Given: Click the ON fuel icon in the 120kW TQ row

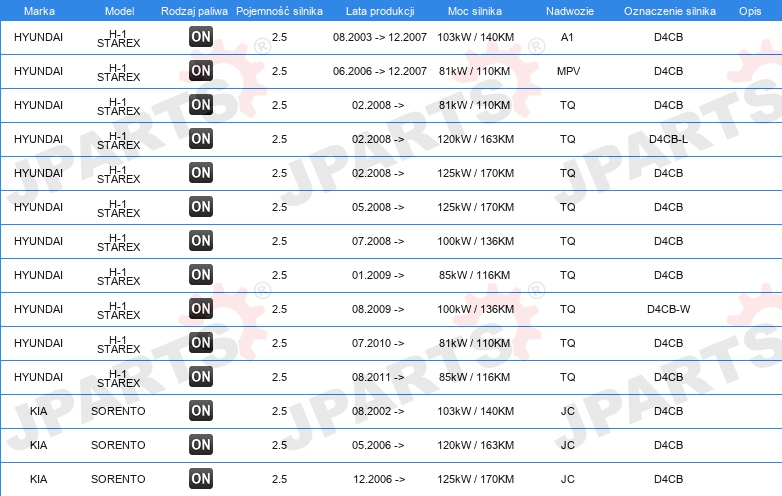Looking at the screenshot, I should 201,139.
